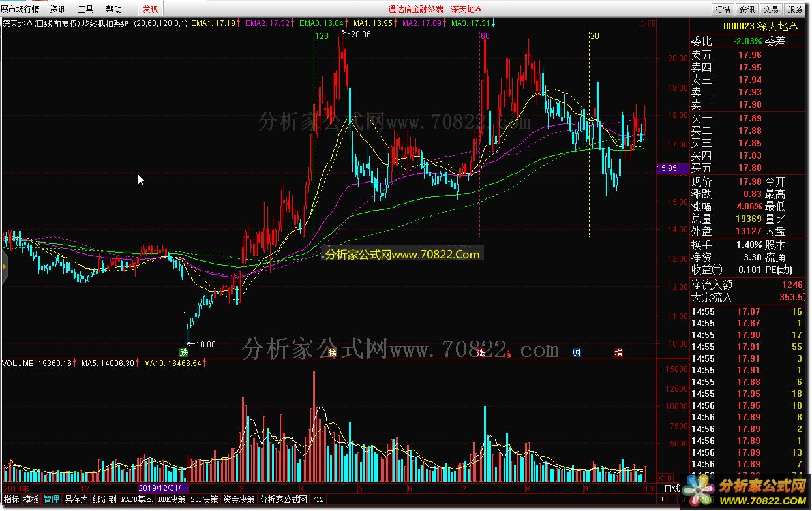Click the EMA1: 17.19 legend value
812x511 pixels.
tap(213, 23)
